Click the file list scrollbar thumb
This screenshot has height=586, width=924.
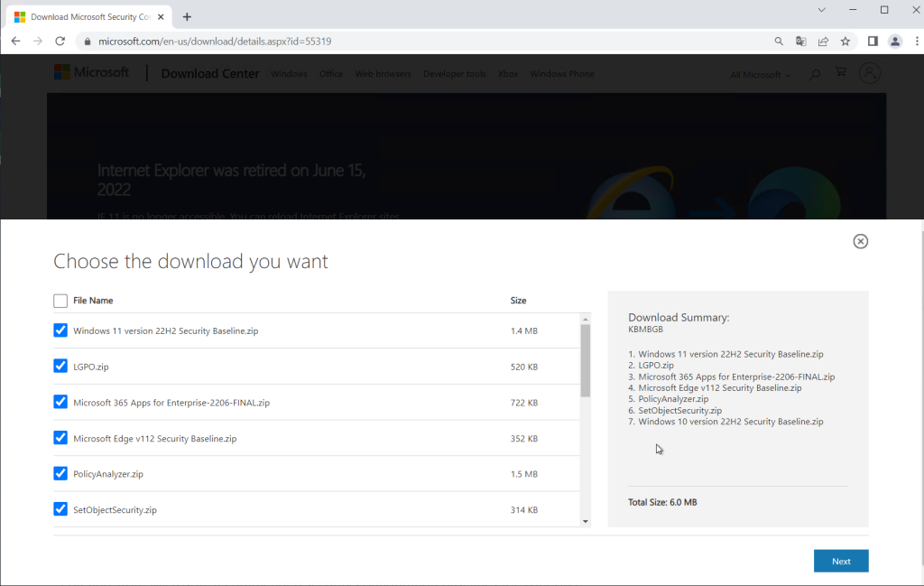585,360
